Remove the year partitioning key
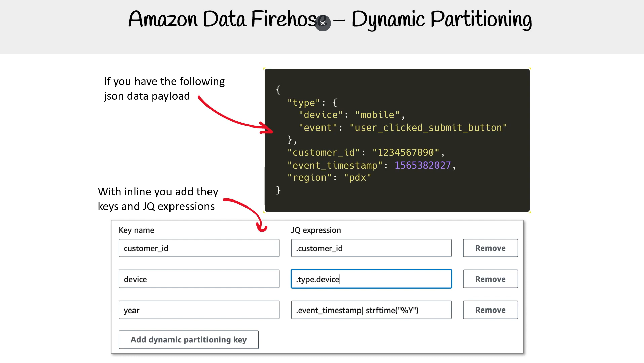This screenshot has width=644, height=363. (x=490, y=310)
